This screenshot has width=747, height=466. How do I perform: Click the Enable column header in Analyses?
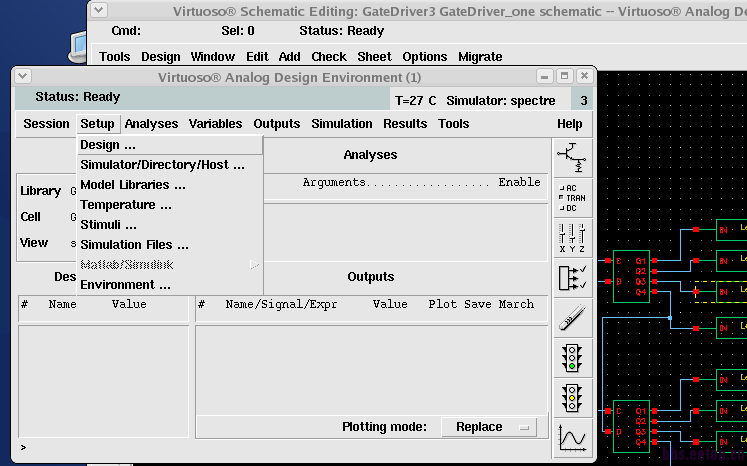pos(519,182)
